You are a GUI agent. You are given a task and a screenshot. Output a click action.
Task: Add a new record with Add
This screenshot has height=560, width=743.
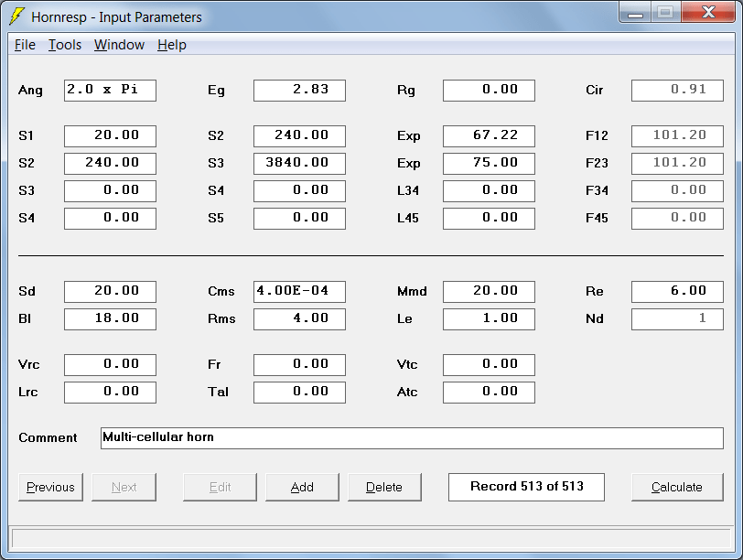(302, 487)
